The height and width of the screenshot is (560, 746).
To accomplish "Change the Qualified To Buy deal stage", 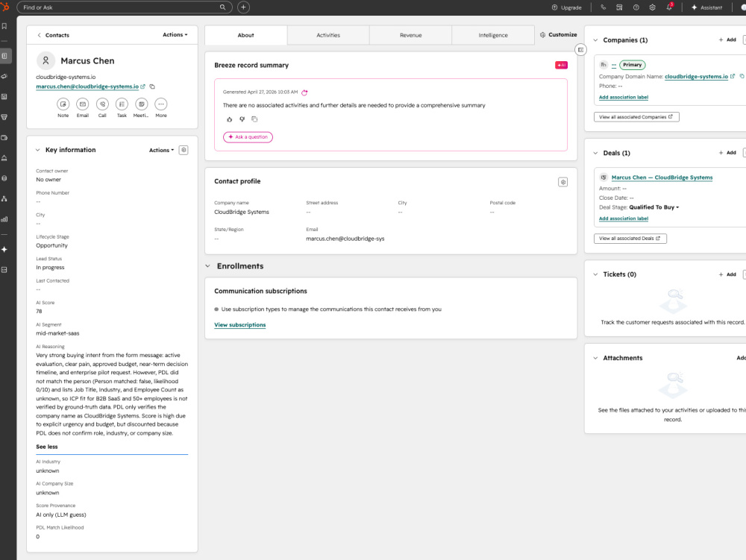I will (653, 207).
